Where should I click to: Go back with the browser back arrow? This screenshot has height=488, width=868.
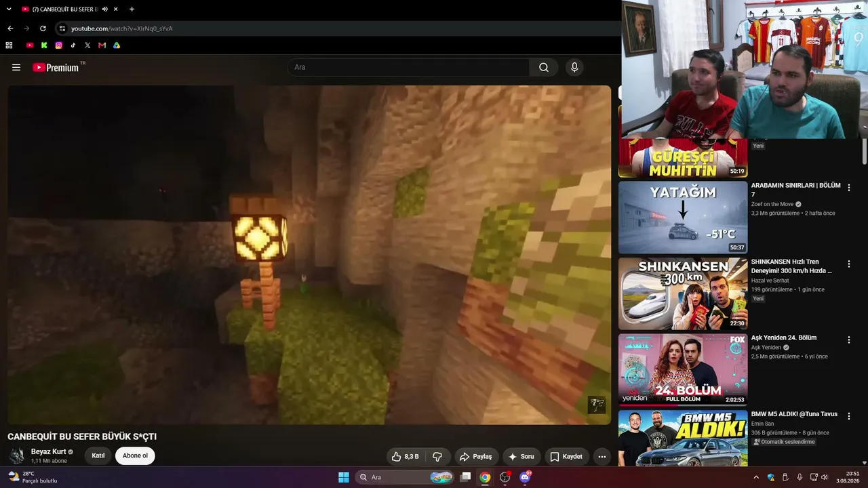click(10, 28)
